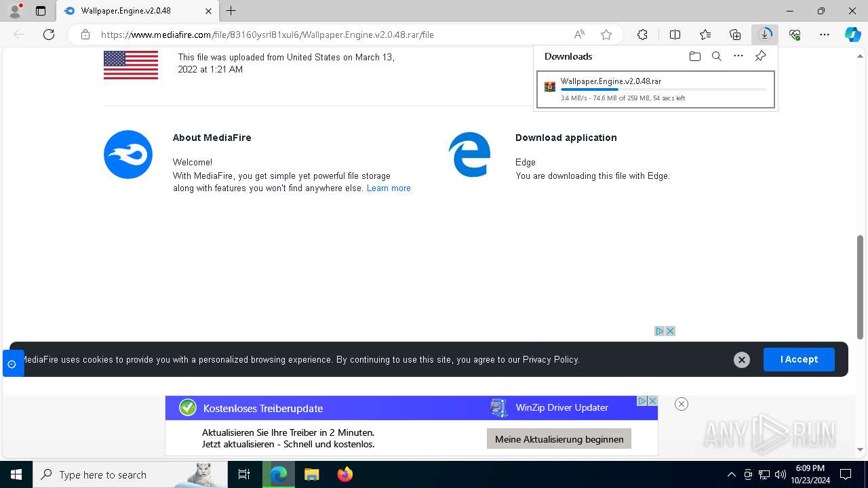The image size is (868, 488).
Task: Click the MediaFire flame logo
Action: [128, 155]
